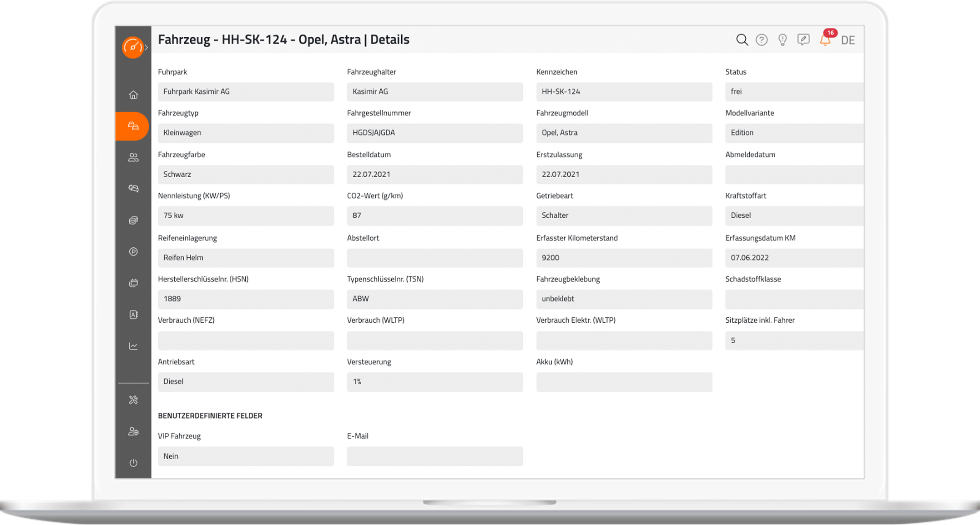
Task: Click the Erfasster Kilometerstand field showing 9200
Action: (624, 258)
